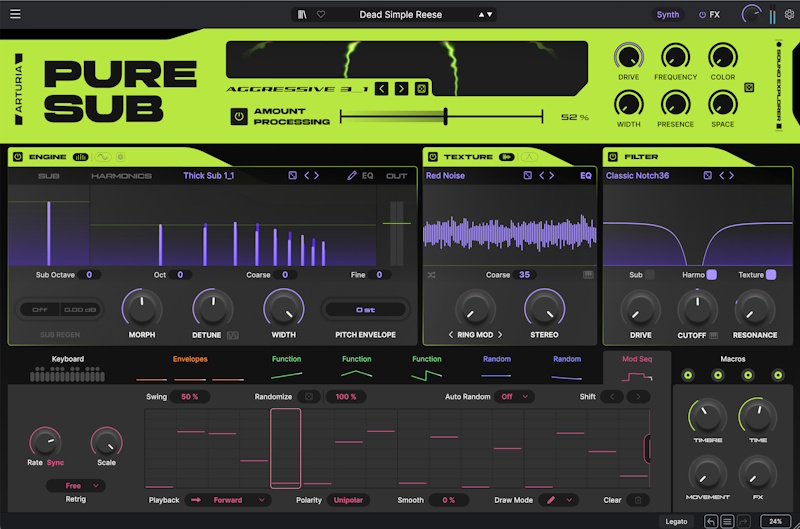The height and width of the screenshot is (529, 800).
Task: Open settings gear in top bar
Action: pyautogui.click(x=789, y=14)
